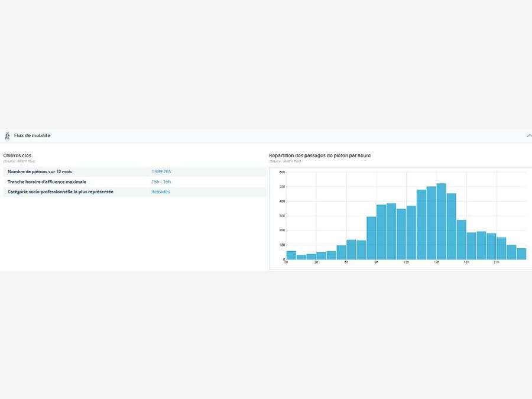
Task: Click the 500 label on the vertical axis
Action: click(282, 187)
